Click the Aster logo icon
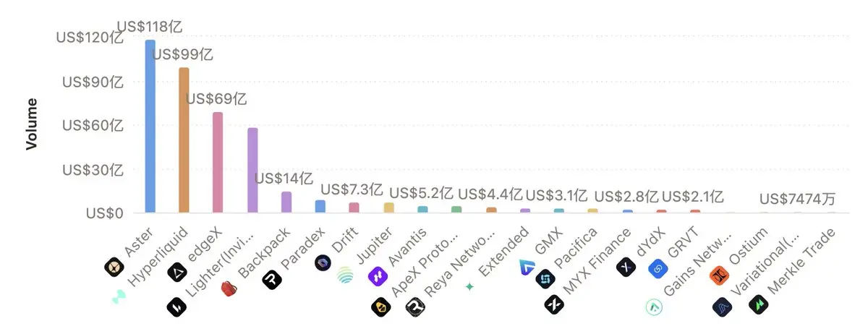The height and width of the screenshot is (334, 868). 114,267
